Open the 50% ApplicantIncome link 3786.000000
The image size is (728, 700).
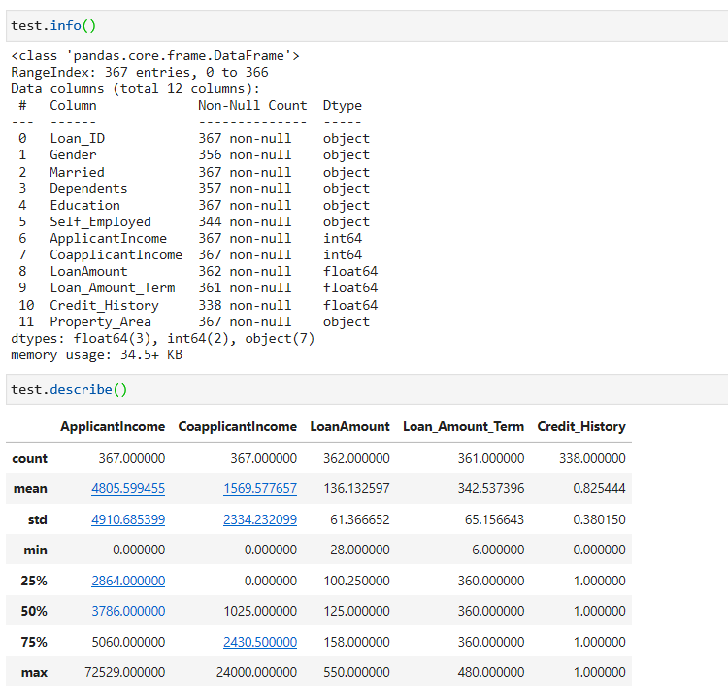pos(128,611)
